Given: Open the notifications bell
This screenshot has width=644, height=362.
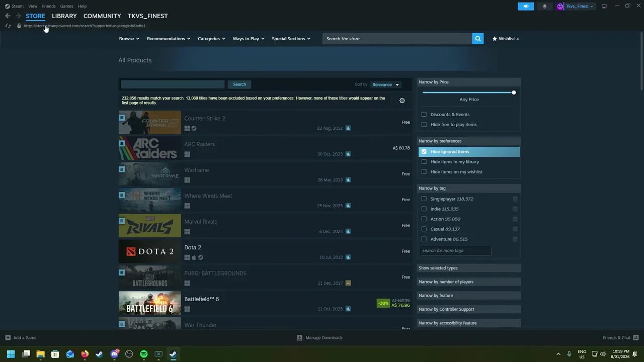Looking at the screenshot, I should pyautogui.click(x=544, y=6).
